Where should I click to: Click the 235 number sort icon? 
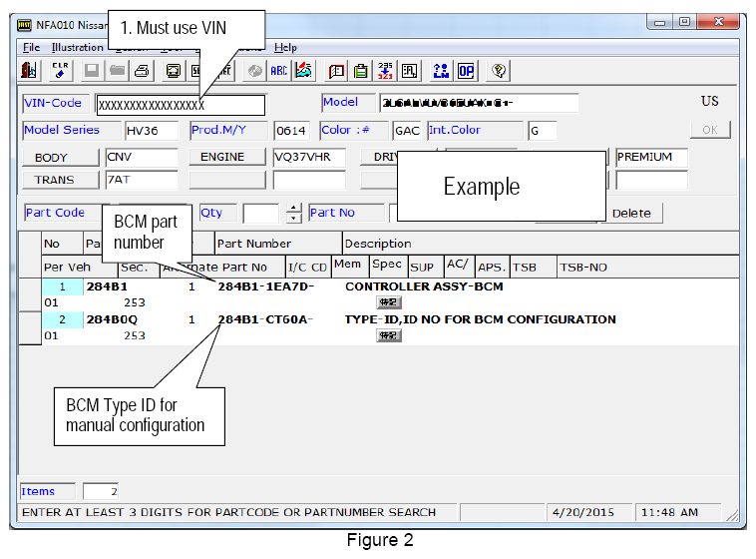coord(385,71)
